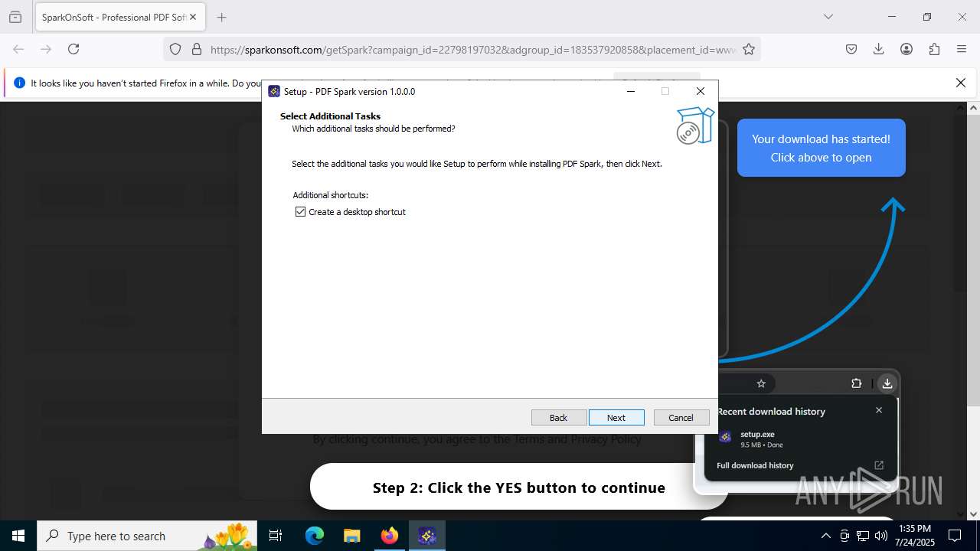Image resolution: width=980 pixels, height=551 pixels.
Task: Open the Firefox application menu
Action: coord(962,49)
